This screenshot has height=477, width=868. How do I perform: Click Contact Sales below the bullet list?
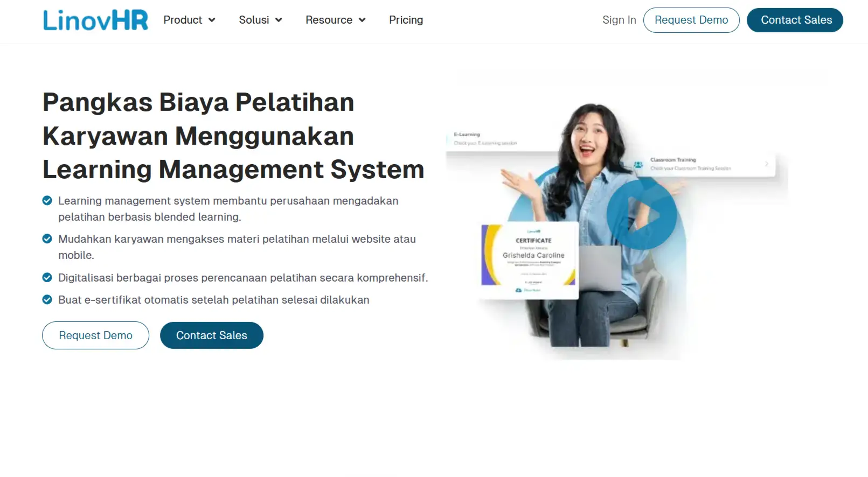click(x=212, y=335)
